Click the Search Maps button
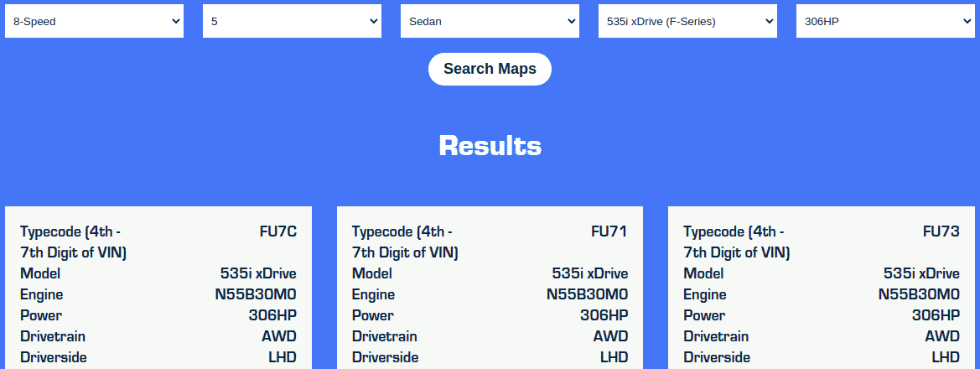Screen dimensions: 980x369 click(490, 69)
